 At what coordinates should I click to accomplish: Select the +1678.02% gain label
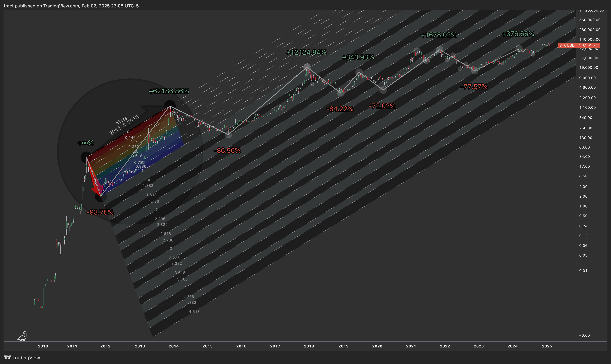pyautogui.click(x=439, y=35)
